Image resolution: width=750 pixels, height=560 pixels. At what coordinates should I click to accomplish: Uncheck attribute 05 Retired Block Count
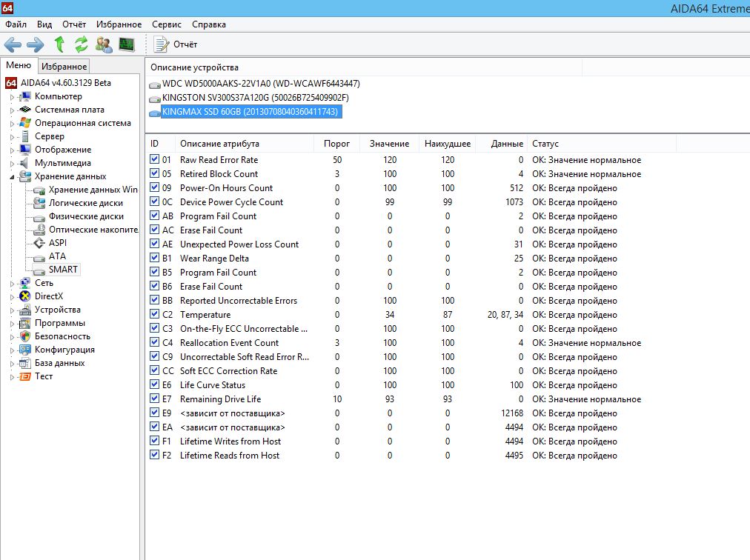pos(154,173)
